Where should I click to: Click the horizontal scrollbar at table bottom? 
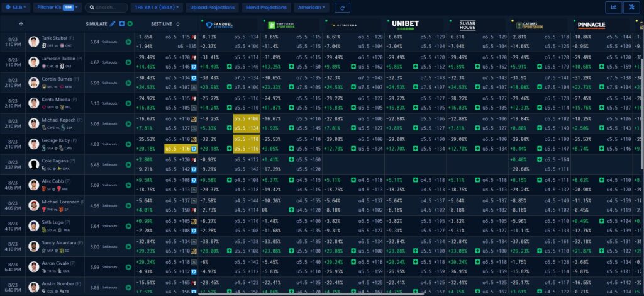coord(311,293)
